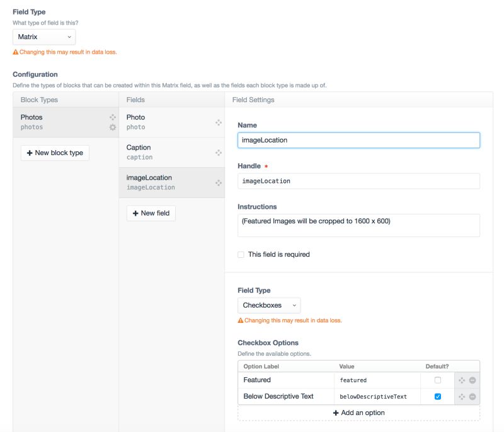The width and height of the screenshot is (504, 432).
Task: Click Add an option button
Action: (358, 412)
